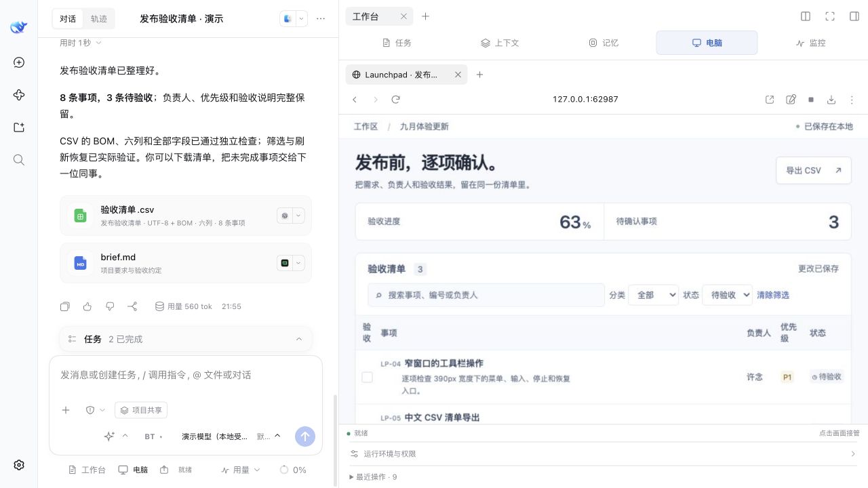Open the 状态 dropdown showing 待验收
Viewport: 868px width, 488px height.
click(727, 295)
